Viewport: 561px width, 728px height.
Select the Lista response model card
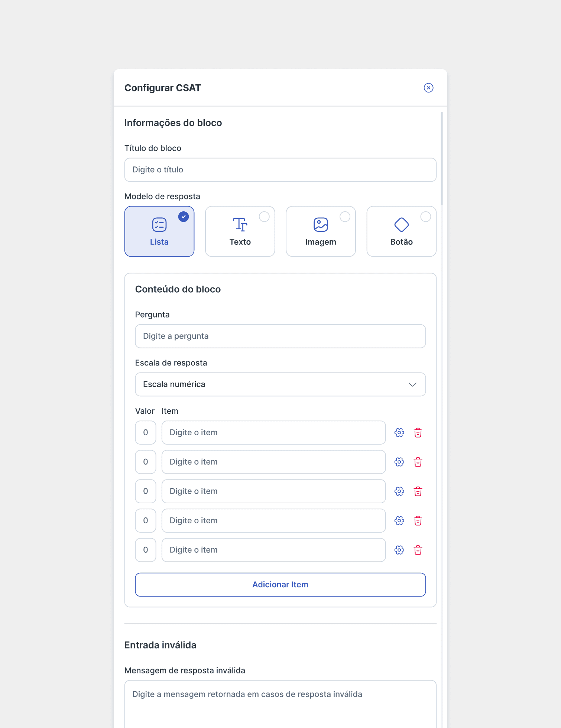[x=159, y=231]
